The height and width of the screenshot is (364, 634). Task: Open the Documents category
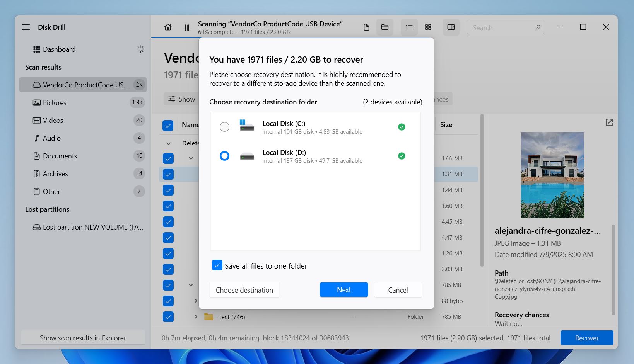point(83,156)
